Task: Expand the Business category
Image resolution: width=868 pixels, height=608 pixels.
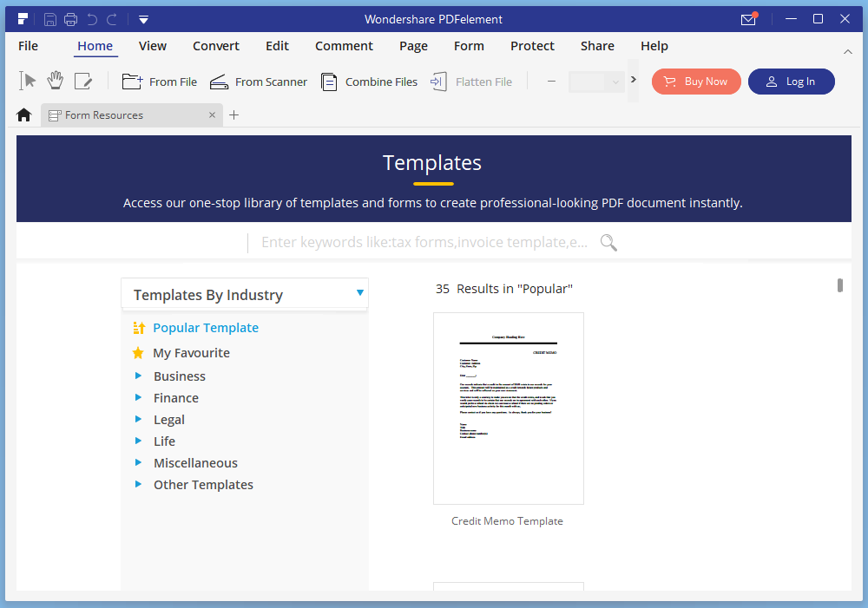Action: tap(138, 376)
